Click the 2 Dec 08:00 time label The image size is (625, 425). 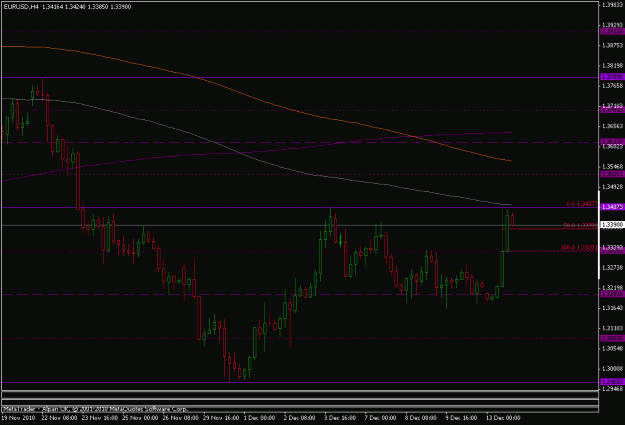300,418
